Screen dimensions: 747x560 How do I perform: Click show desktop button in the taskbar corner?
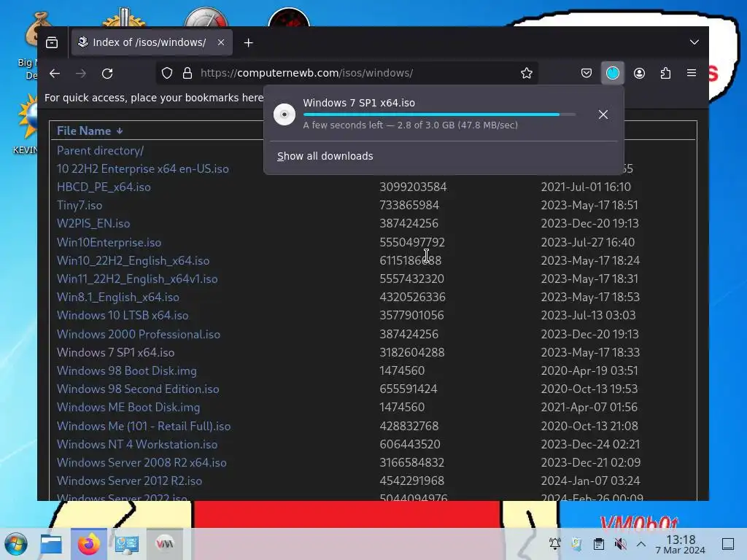[728, 544]
